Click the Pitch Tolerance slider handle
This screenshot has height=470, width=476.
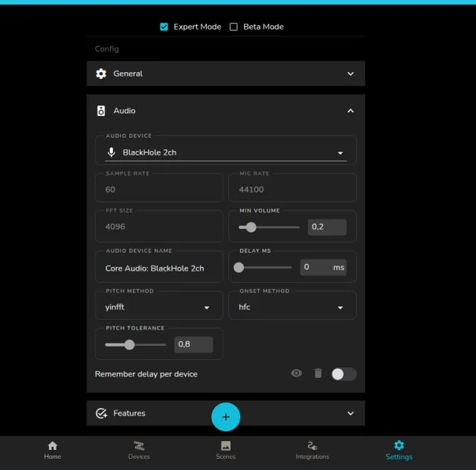129,344
